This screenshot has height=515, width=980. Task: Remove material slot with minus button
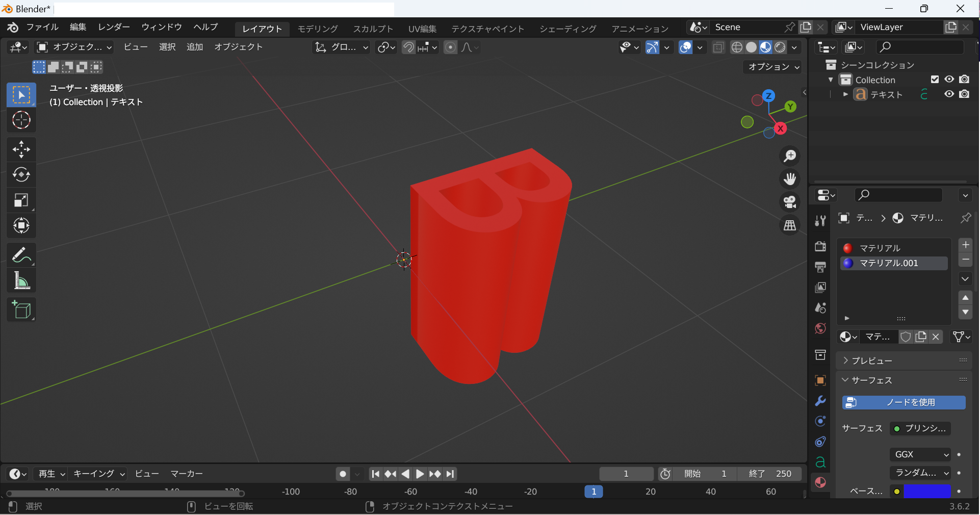click(x=965, y=260)
